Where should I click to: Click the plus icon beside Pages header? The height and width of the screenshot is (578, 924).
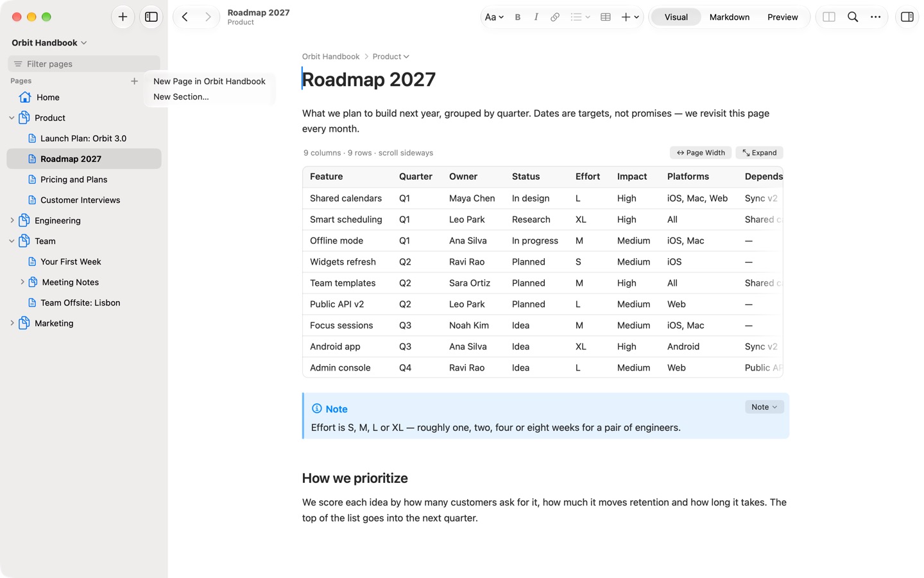(x=134, y=81)
